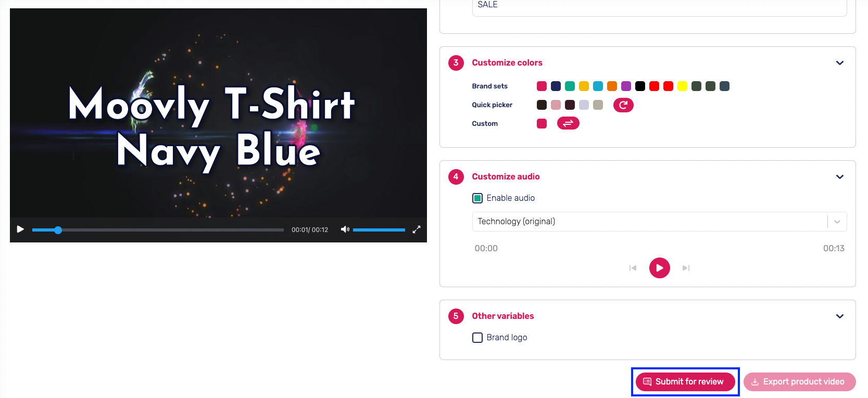Adjust the video volume slider
Screen dimensions: 868x398
tap(379, 230)
